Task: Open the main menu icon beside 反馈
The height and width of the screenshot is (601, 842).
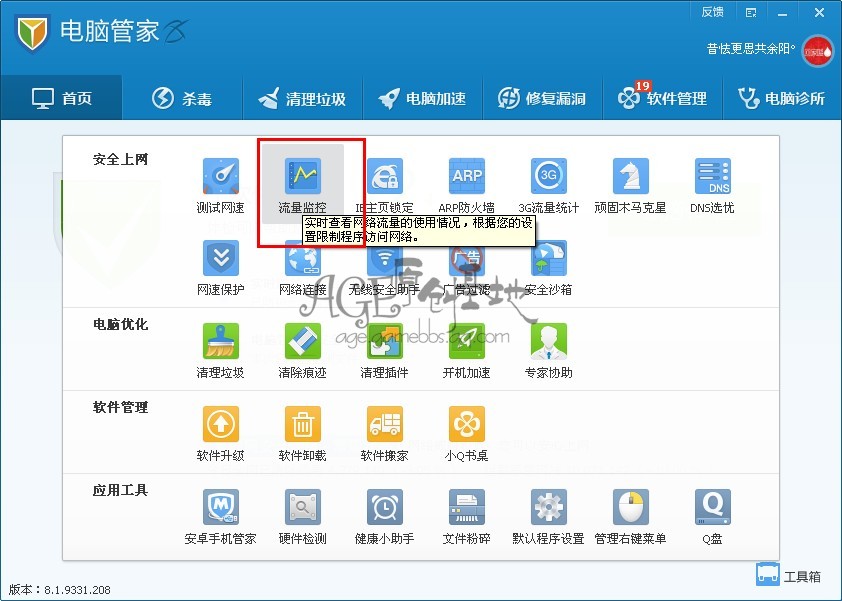Action: coord(751,12)
